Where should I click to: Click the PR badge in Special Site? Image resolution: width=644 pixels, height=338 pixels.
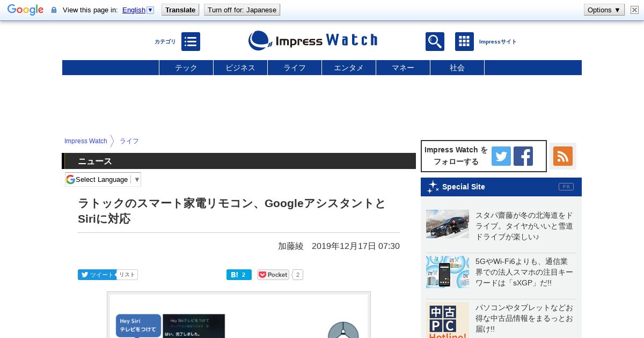pyautogui.click(x=566, y=187)
